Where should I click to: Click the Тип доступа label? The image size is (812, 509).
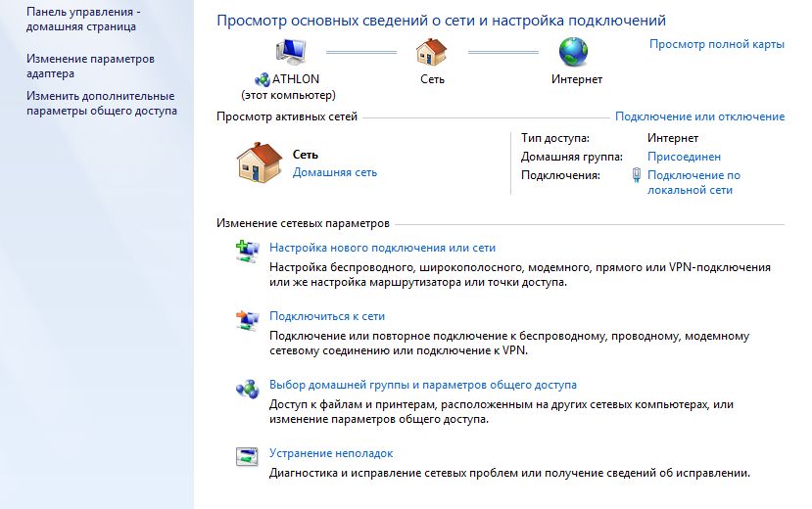coord(555,138)
